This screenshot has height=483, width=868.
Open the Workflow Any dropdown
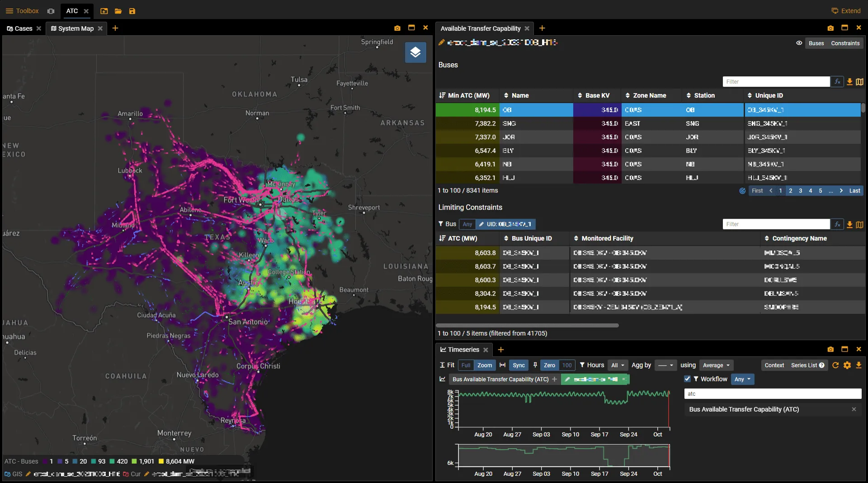pyautogui.click(x=742, y=379)
